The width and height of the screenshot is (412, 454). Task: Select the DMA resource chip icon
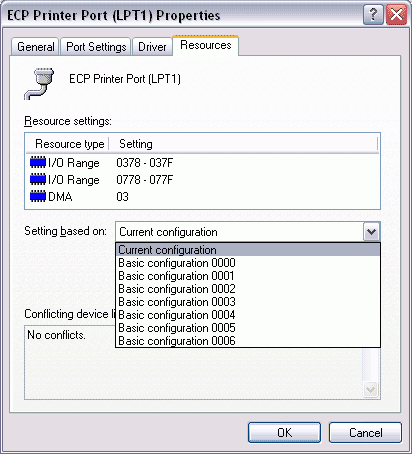pyautogui.click(x=38, y=197)
